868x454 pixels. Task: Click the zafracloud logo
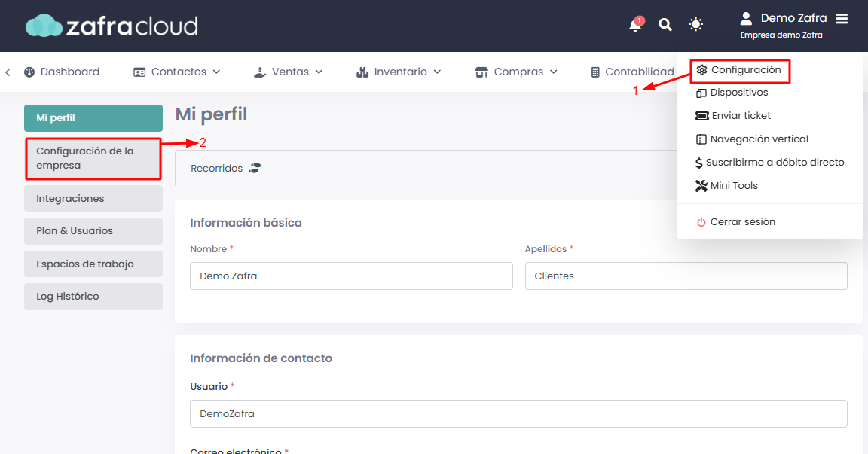[112, 26]
